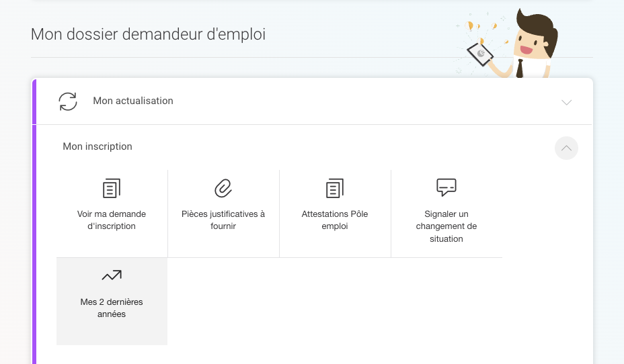This screenshot has width=624, height=364.
Task: Click the Mon actualisation label text
Action: pos(133,101)
